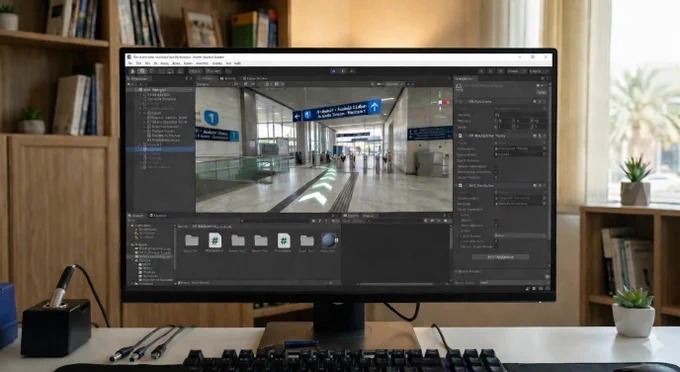Viewport: 680px width, 372px height.
Task: Select the leftmost C# script asset
Action: tap(215, 240)
